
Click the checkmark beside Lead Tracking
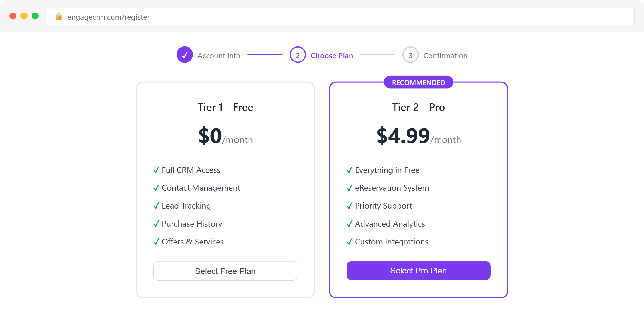pos(156,206)
